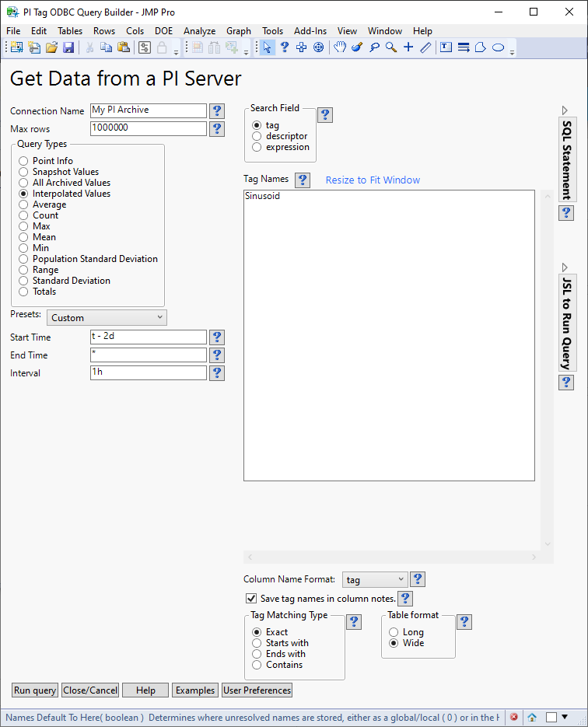Screen dimensions: 588x727
Task: Click the Close/Cancel button
Action: [x=90, y=690]
